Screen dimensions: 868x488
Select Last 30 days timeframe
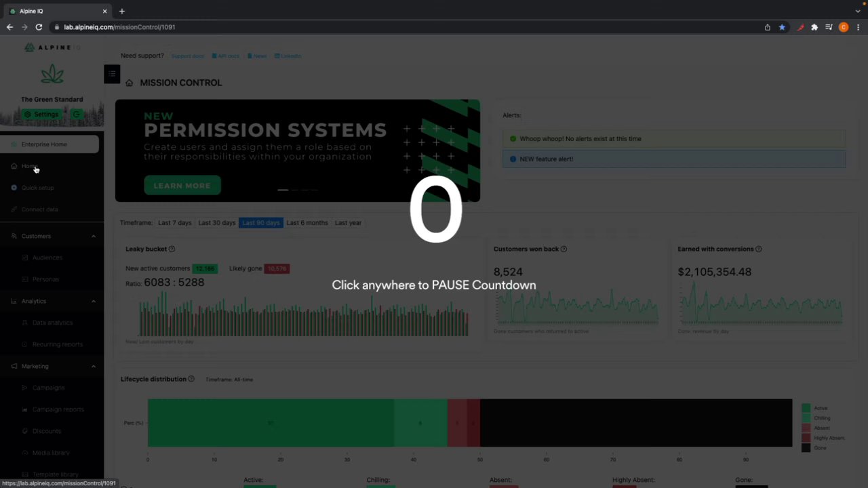tap(217, 223)
